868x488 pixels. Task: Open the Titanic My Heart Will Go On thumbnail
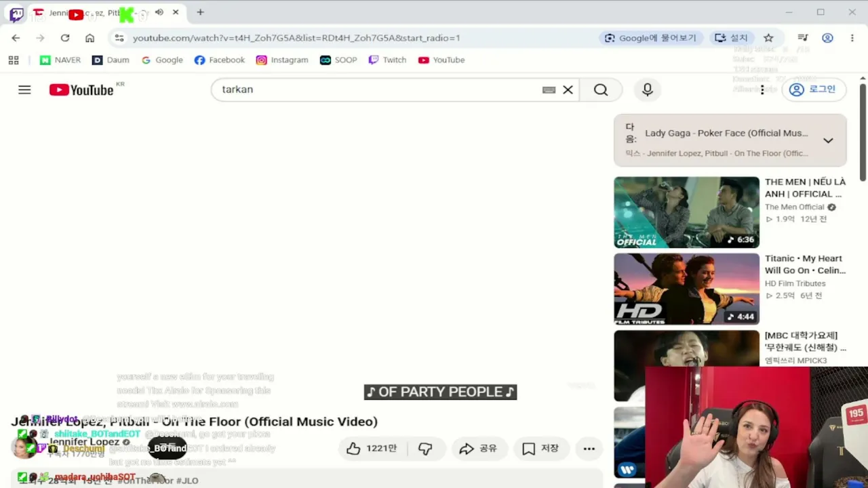[686, 289]
